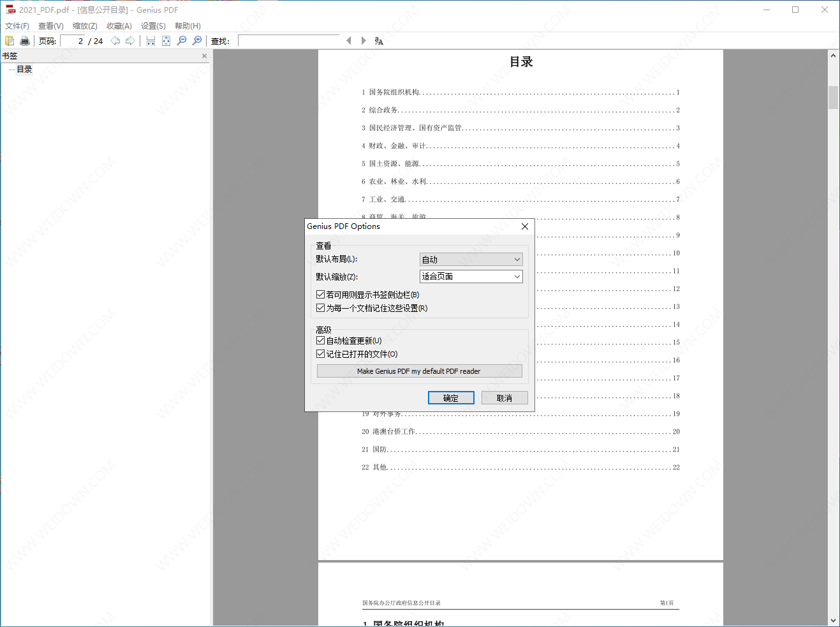
Task: Click contents entry 3 国民经济管理、国有资产监管
Action: coord(520,128)
